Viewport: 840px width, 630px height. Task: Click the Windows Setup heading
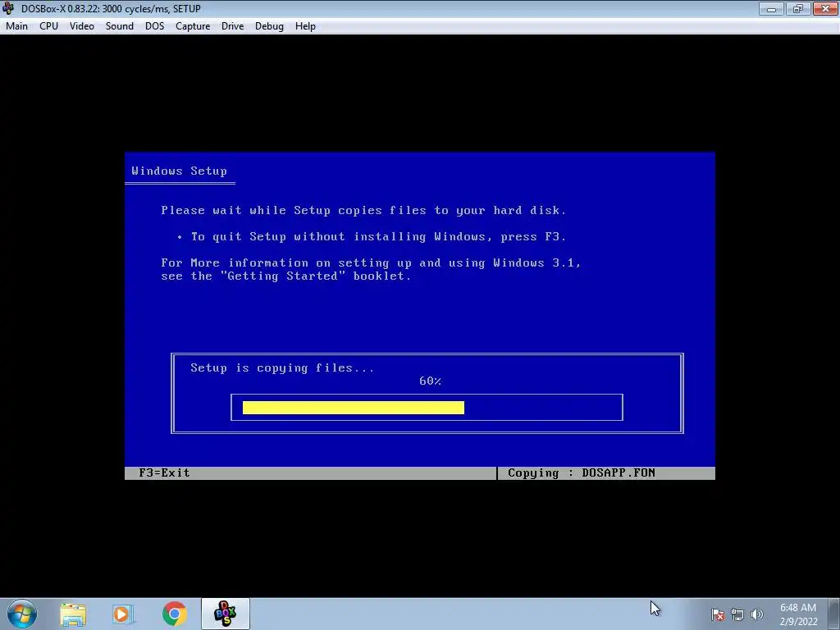click(x=180, y=171)
